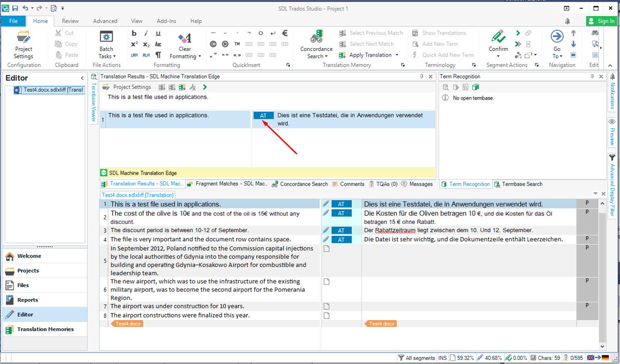Screen dimensions: 620x364
Task: Open the Batch Tasks menu
Action: [107, 44]
